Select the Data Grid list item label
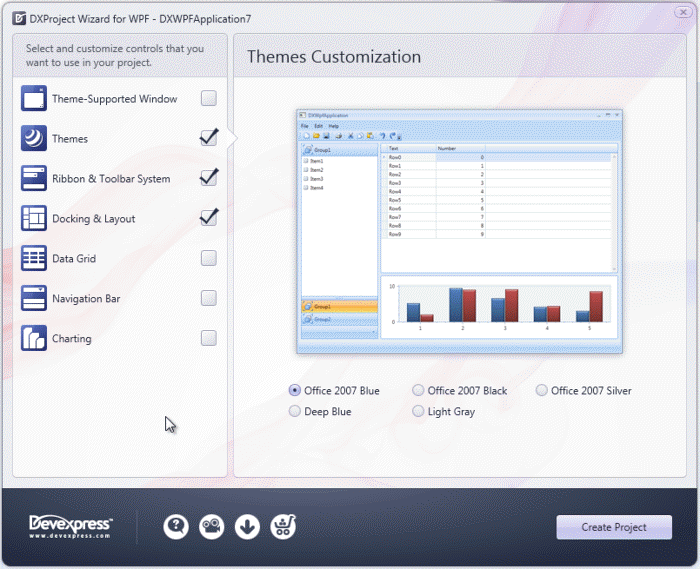This screenshot has width=700, height=569. (x=74, y=258)
